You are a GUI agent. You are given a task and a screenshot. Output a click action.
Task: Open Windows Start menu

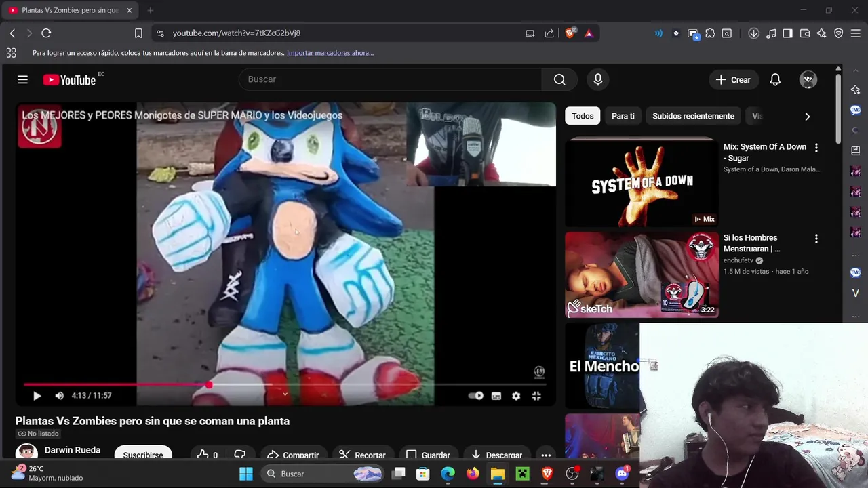246,474
